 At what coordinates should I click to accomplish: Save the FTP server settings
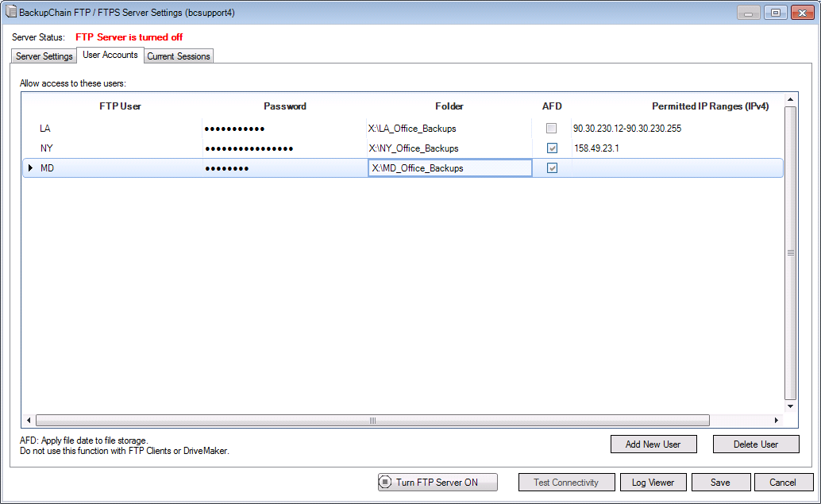coord(720,482)
